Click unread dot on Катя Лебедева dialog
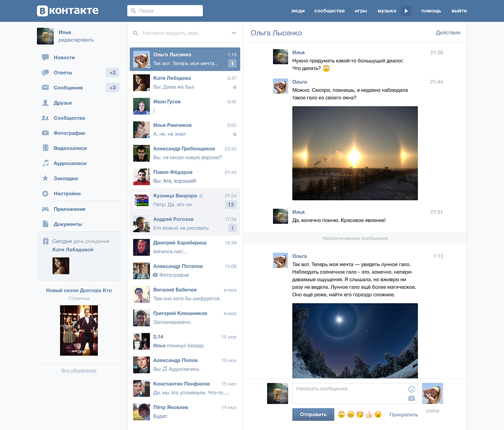Image resolution: width=504 pixels, height=430 pixels. click(234, 87)
